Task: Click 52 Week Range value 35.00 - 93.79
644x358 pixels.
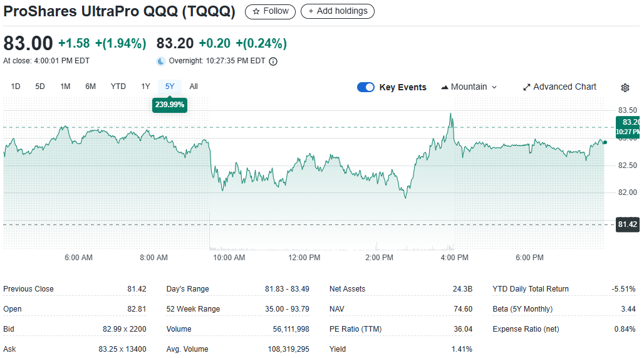Action: (x=287, y=309)
